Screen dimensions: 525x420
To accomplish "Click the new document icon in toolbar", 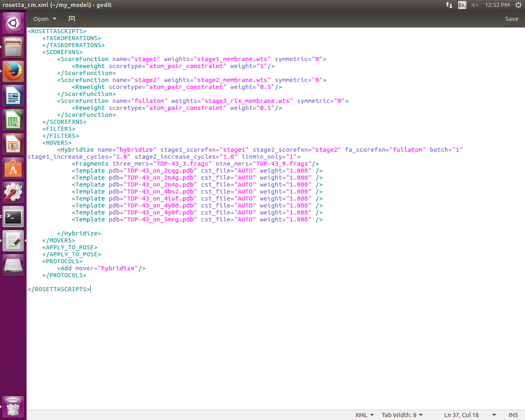I will pos(72,19).
